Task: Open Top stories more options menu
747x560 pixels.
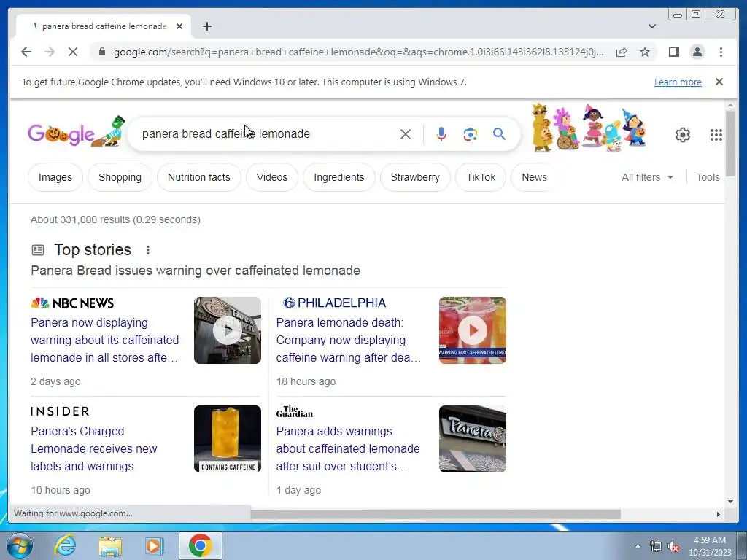Action: (x=148, y=250)
